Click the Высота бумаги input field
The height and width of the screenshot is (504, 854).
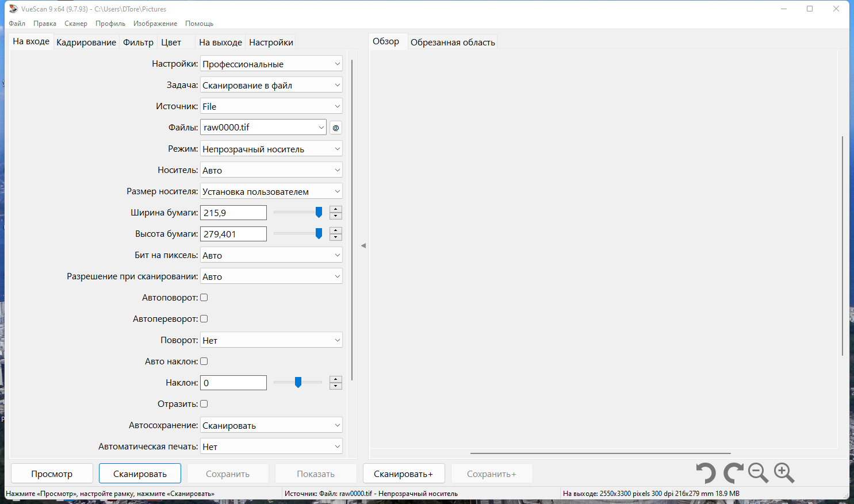tap(233, 234)
